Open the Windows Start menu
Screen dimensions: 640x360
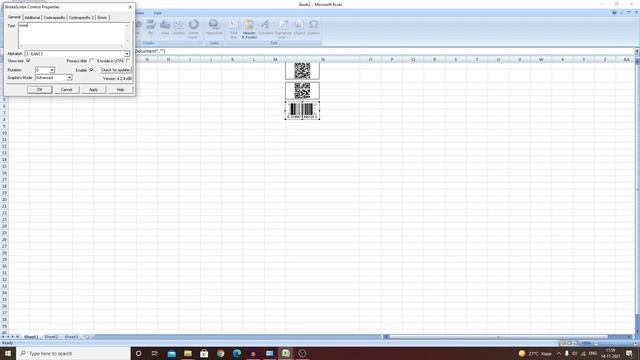pyautogui.click(x=8, y=353)
